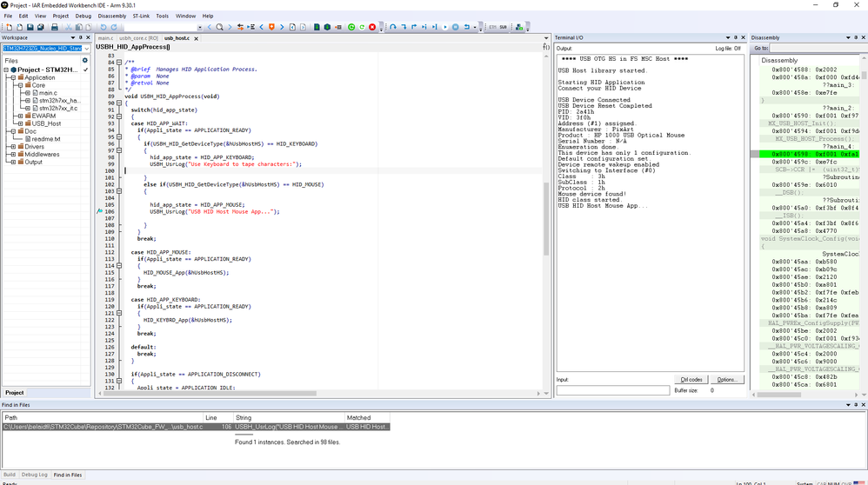Click the Navigate Backward arrow icon
Screen dimensions: 868x485
tap(292, 27)
